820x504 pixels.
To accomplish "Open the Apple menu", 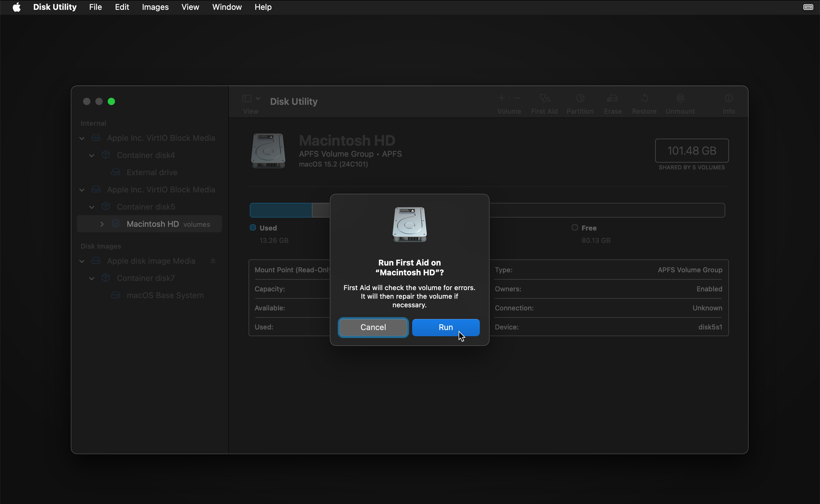I will [17, 7].
